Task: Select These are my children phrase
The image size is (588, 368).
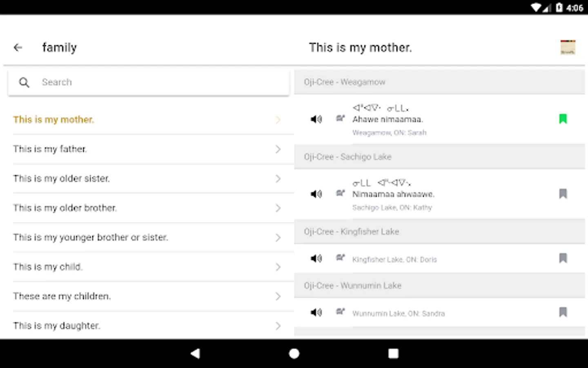Action: click(62, 296)
